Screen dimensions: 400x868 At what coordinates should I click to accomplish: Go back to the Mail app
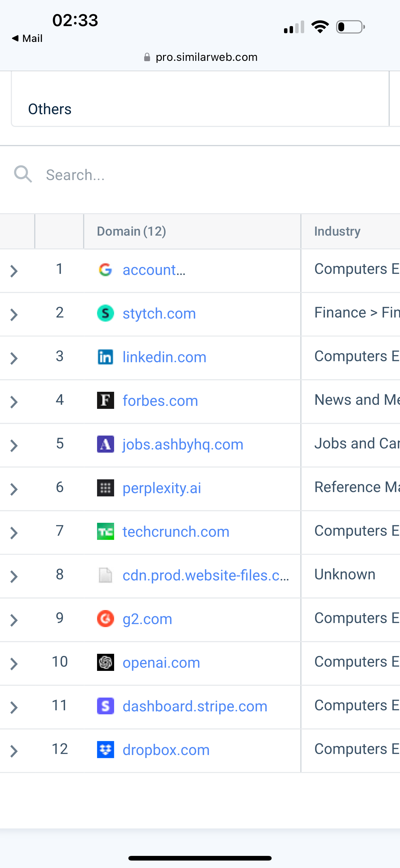[x=27, y=38]
